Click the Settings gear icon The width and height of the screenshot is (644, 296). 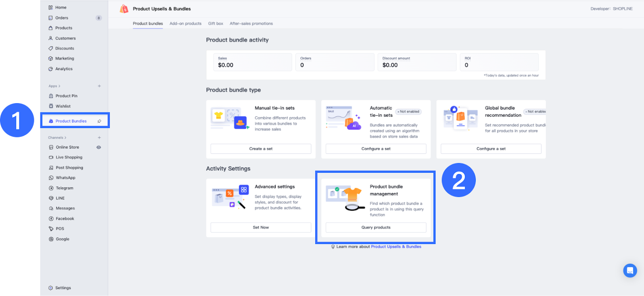[51, 288]
